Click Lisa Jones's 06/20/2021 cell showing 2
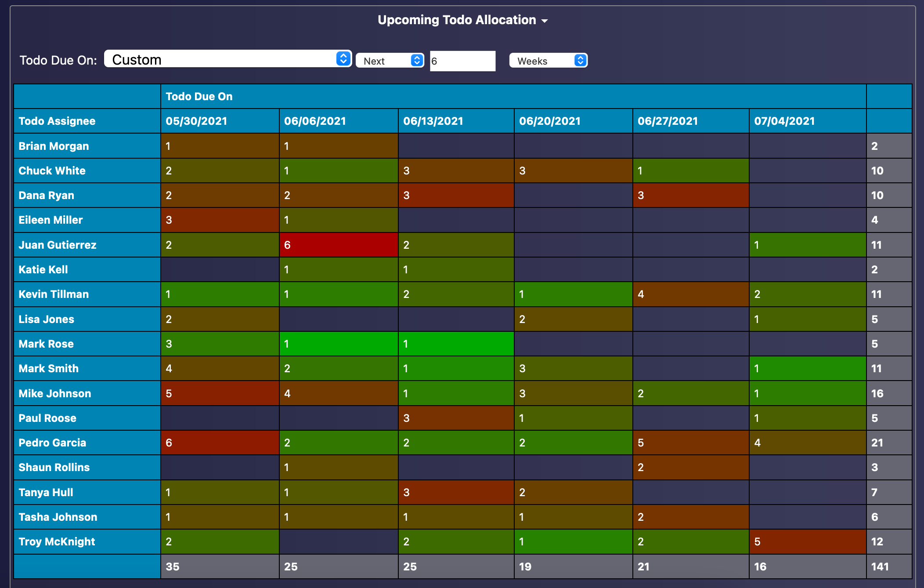Image resolution: width=924 pixels, height=588 pixels. pos(573,319)
